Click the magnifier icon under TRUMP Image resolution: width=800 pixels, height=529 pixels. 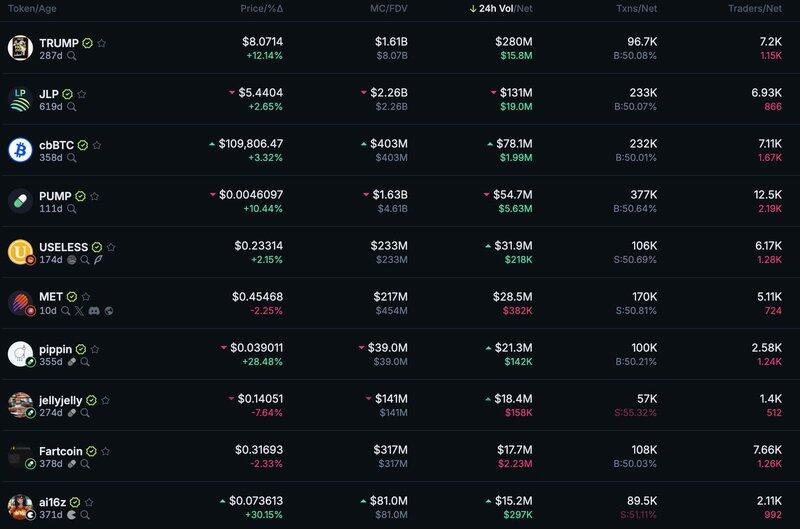(x=72, y=56)
